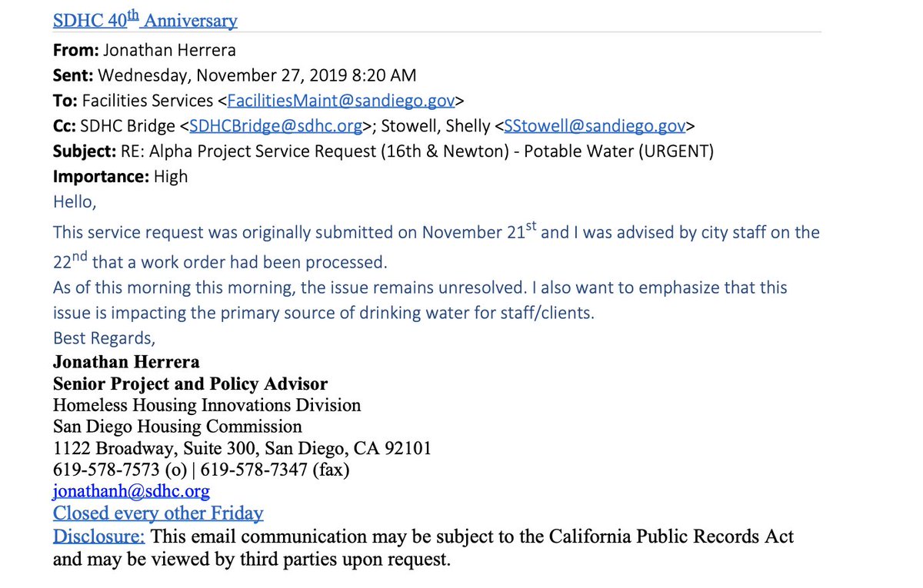Click SStowell@sandiego.gov email address
Screen dimensions: 923x588
pos(595,126)
